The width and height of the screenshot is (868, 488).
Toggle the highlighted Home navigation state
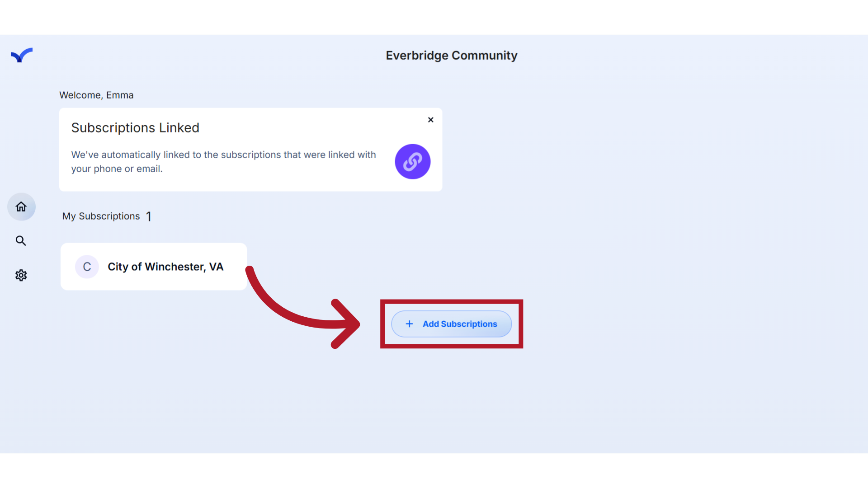pos(21,206)
